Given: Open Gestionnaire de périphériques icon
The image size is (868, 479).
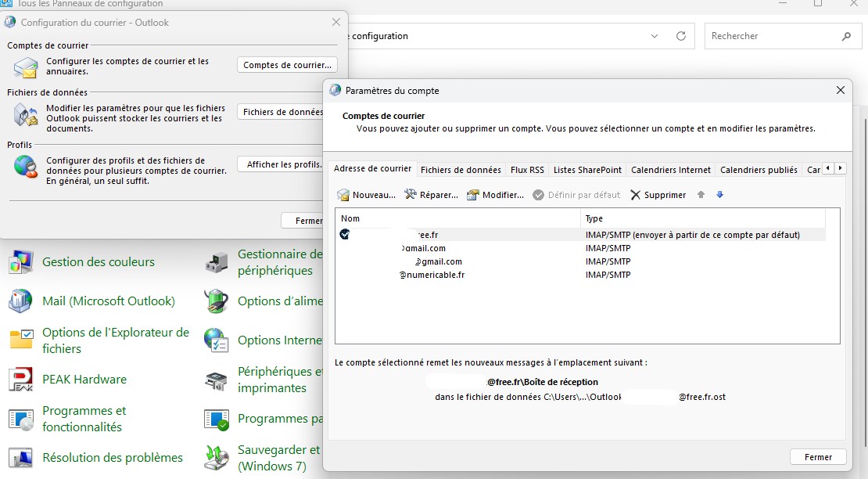Looking at the screenshot, I should pyautogui.click(x=217, y=262).
